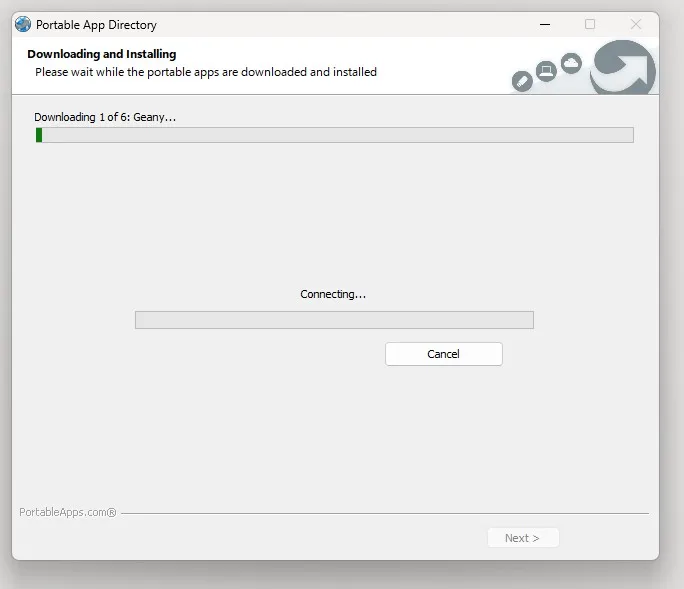Click the Cancel button
This screenshot has height=589, width=684.
444,354
